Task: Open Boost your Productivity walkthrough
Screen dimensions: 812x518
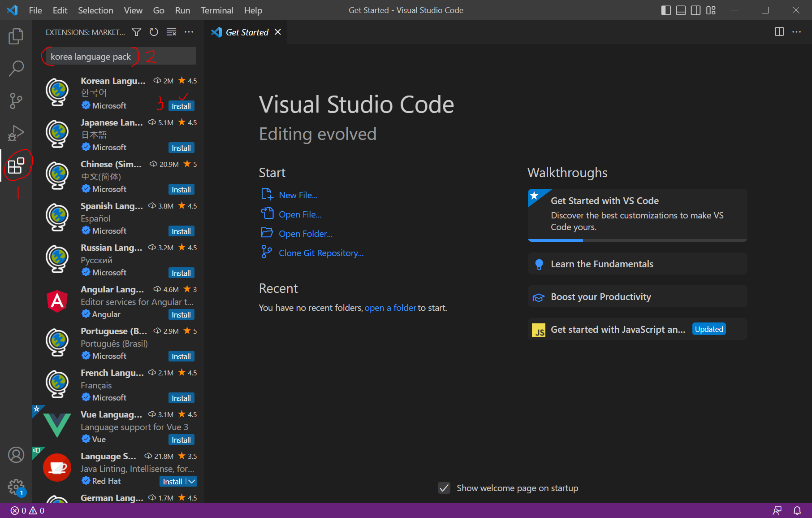Action: coord(637,296)
